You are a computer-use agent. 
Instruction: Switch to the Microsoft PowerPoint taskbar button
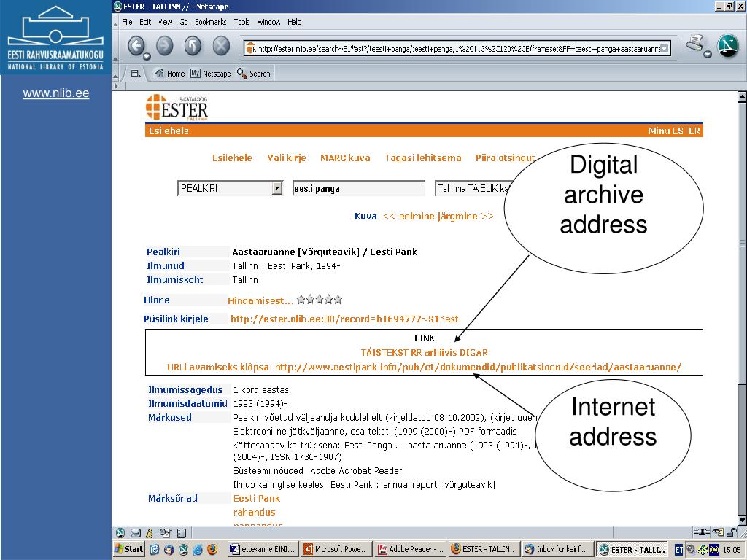336,549
